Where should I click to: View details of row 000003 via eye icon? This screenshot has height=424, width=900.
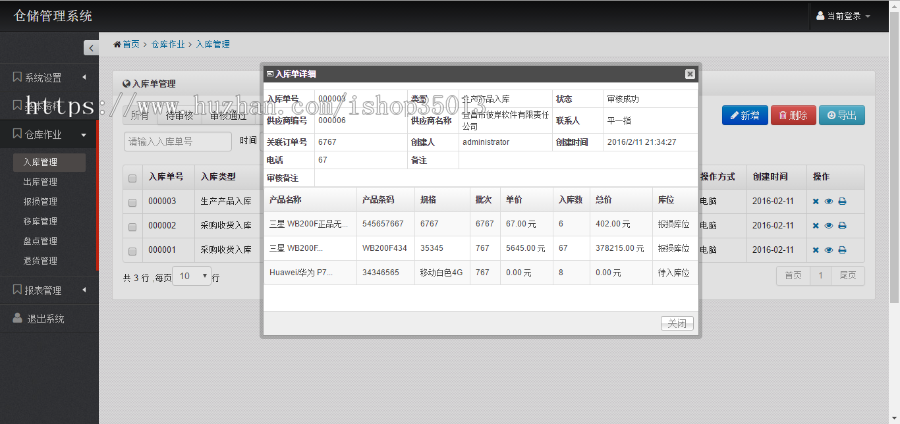829,201
